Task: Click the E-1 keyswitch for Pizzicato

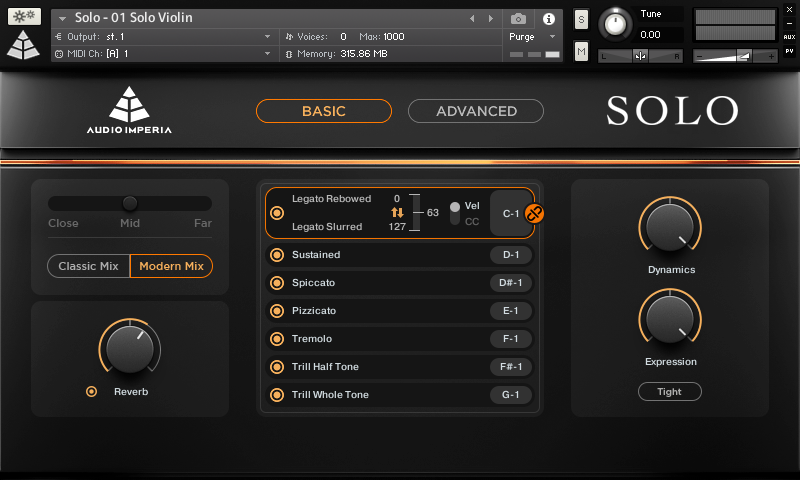Action: point(511,311)
